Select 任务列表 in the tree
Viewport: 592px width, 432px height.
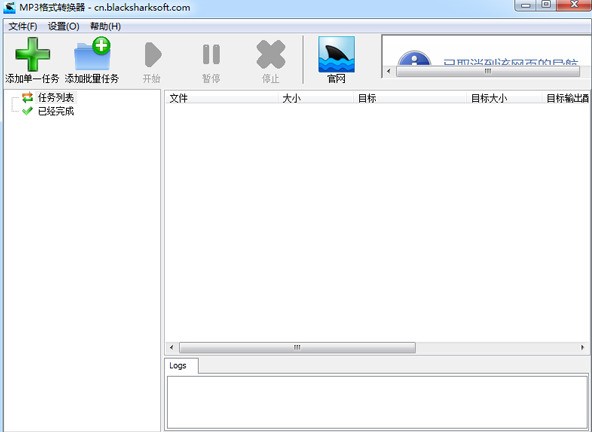click(x=56, y=97)
